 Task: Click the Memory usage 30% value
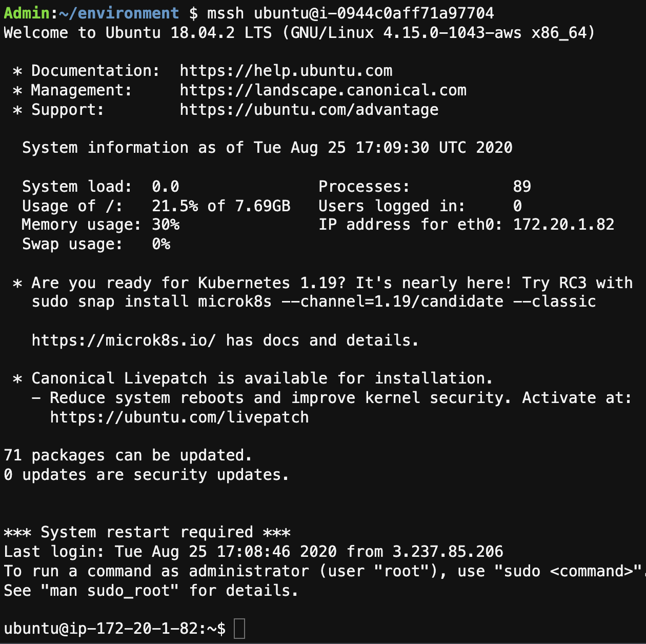(x=166, y=225)
